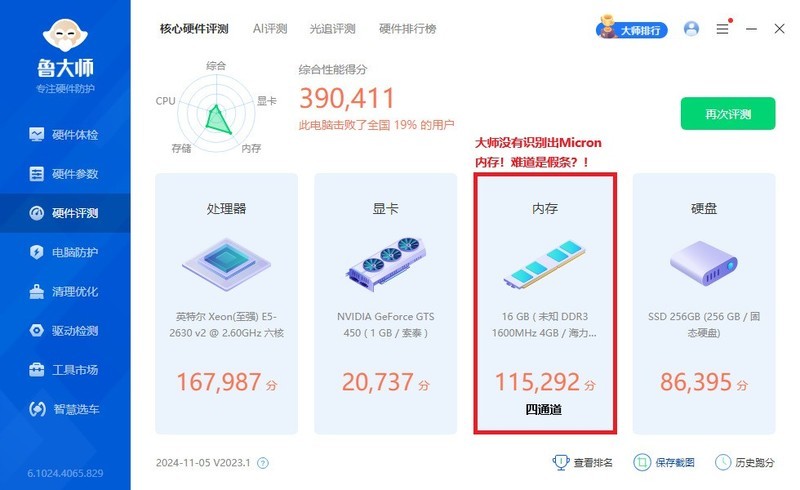Open the hamburger main menu
The image size is (800, 490).
tap(722, 29)
